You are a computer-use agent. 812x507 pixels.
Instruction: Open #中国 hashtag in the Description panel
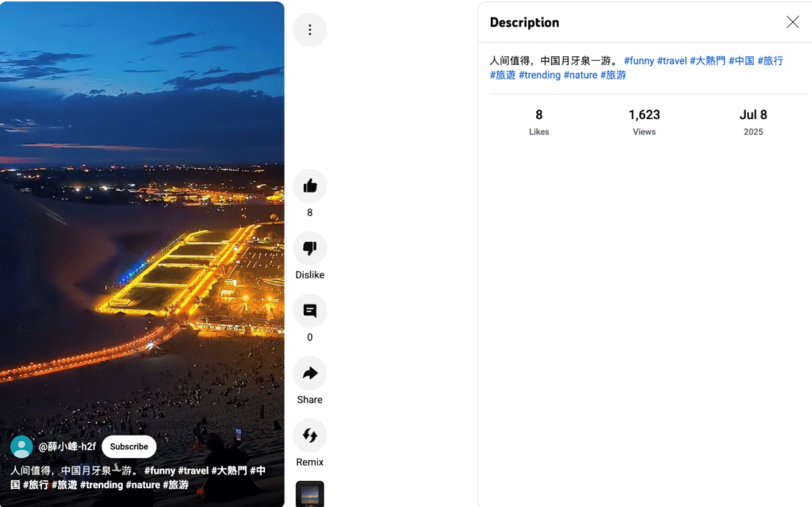[x=741, y=60]
